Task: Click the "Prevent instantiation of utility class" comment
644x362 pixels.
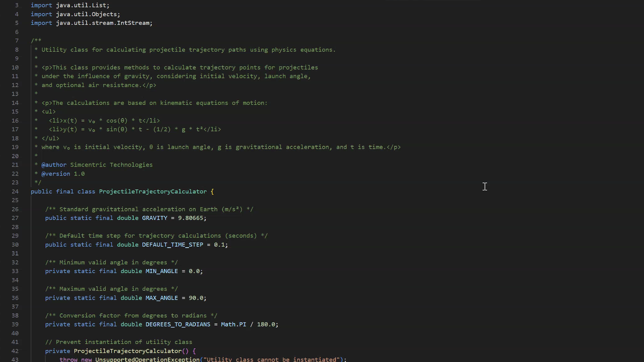Action: 119,342
